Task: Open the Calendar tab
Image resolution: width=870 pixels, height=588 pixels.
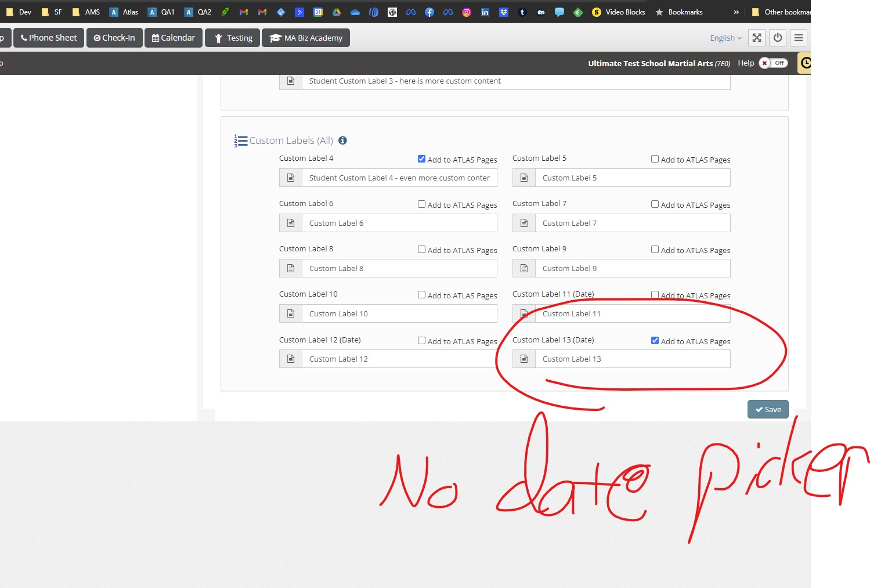Action: [x=173, y=38]
